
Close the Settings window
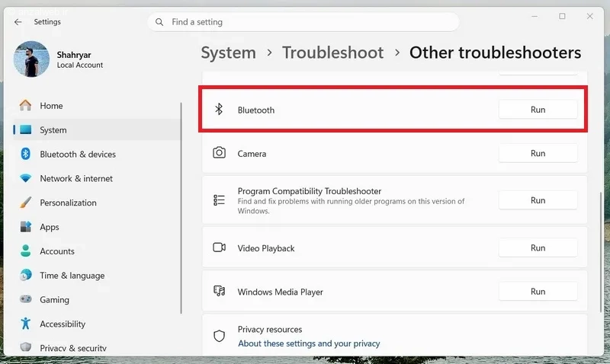coord(589,16)
